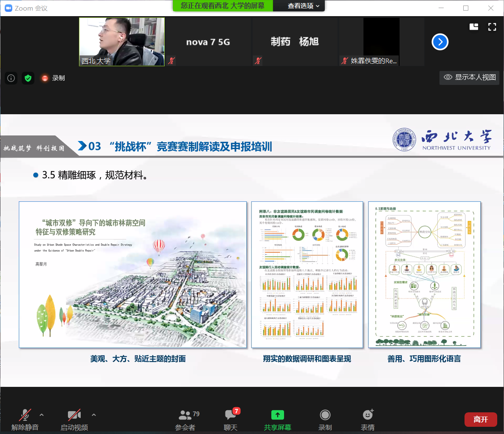Select the nova 7 5G participant tile

click(208, 42)
